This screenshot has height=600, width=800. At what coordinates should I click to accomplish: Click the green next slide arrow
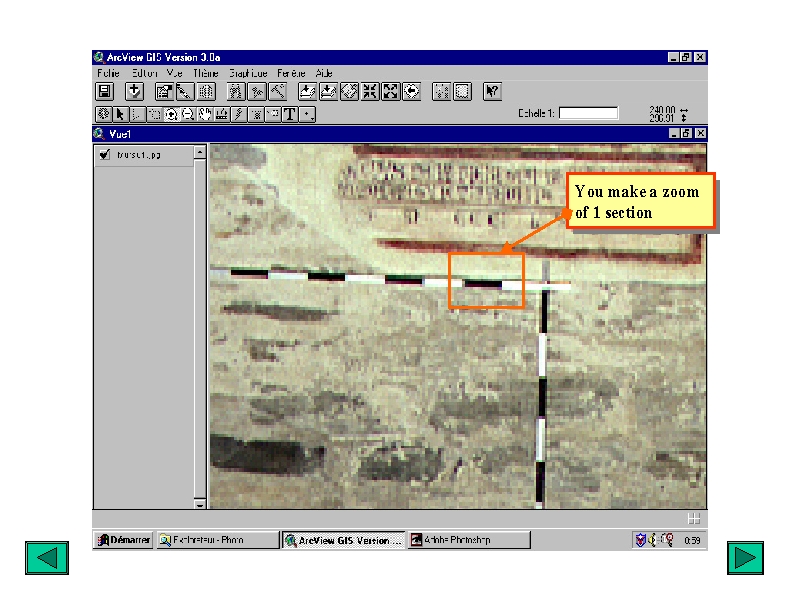(745, 558)
